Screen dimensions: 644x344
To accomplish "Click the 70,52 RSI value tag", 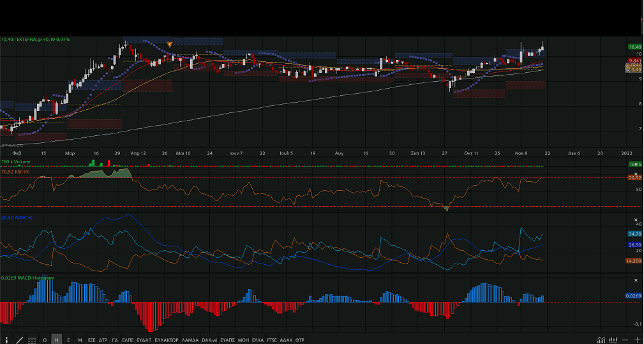I will click(x=635, y=178).
